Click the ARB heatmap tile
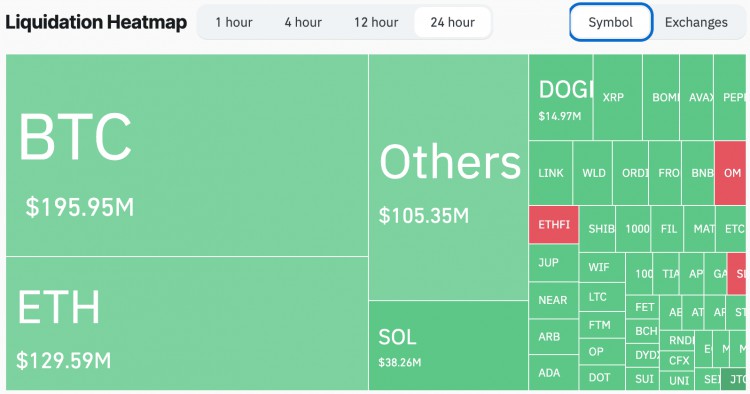Screen dimensions: 750x394 [x=554, y=337]
